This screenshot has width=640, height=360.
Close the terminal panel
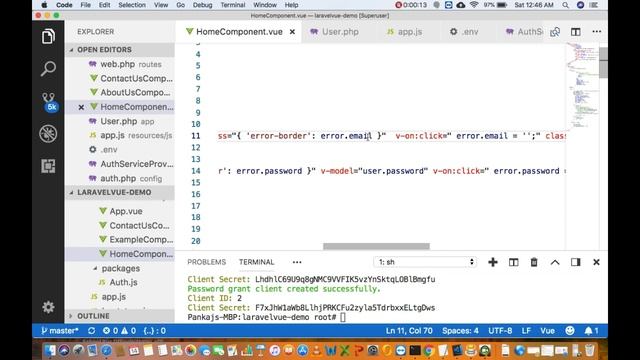[x=596, y=262]
